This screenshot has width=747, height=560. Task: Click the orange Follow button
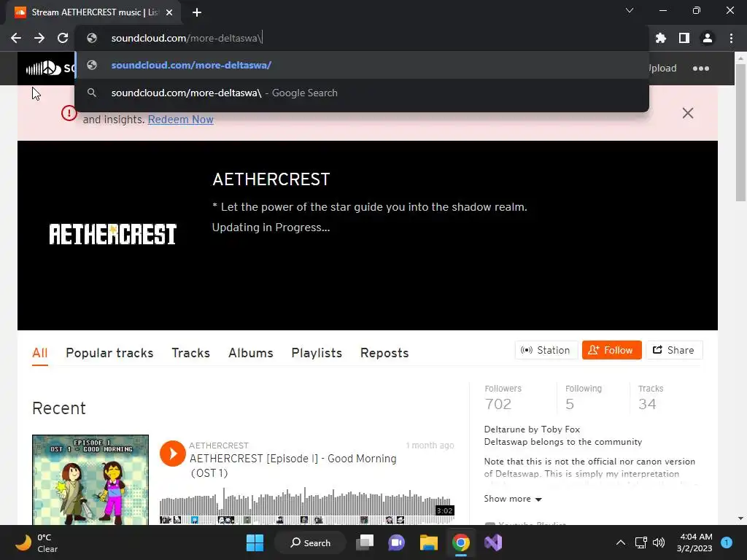point(612,350)
